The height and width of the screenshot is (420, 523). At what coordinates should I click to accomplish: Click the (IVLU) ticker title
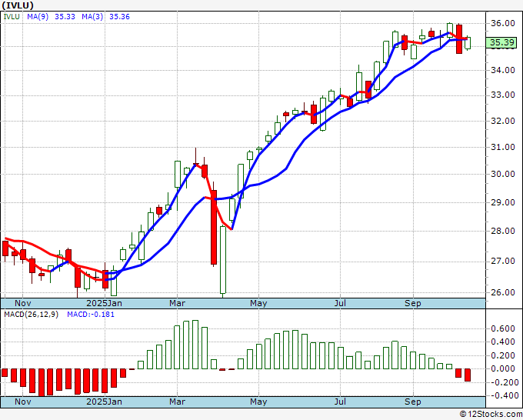[x=18, y=5]
